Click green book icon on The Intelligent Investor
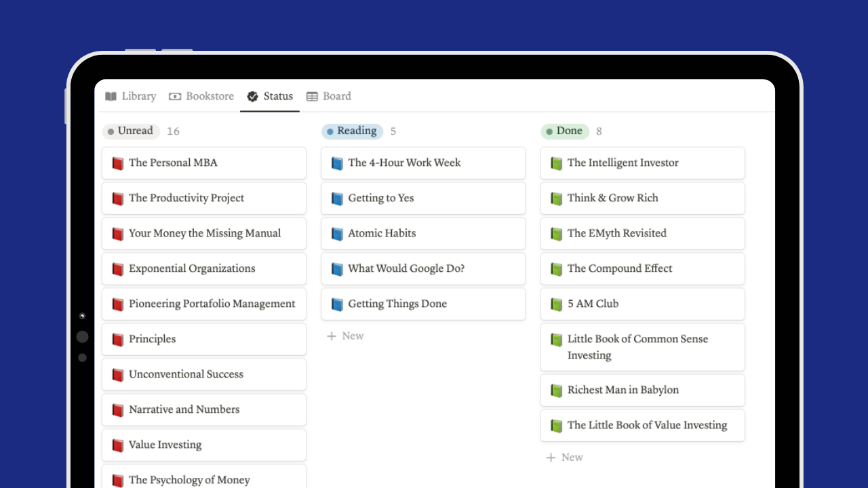Viewport: 868px width, 488px height. 557,163
